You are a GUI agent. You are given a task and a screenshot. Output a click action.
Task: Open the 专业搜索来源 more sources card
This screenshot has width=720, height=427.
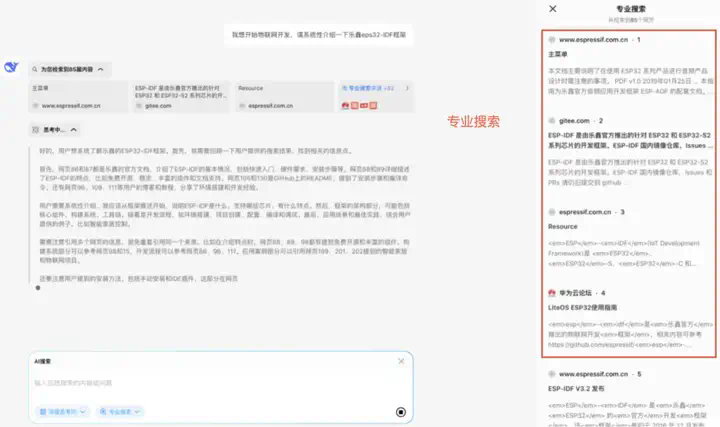(376, 97)
